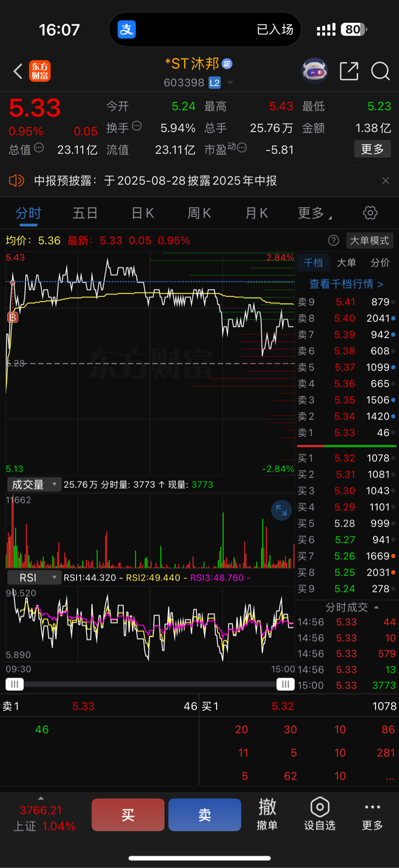The height and width of the screenshot is (868, 399).
Task: Tap the L2 level badge
Action: 214,83
